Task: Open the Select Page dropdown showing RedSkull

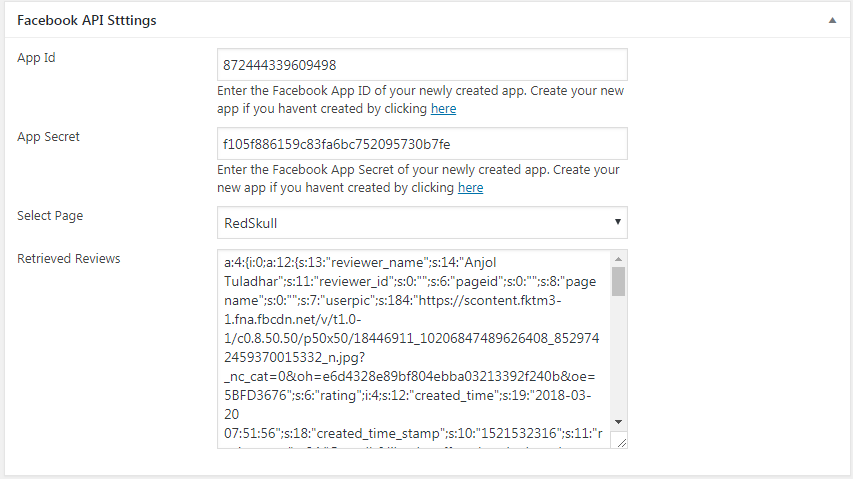Action: (421, 222)
